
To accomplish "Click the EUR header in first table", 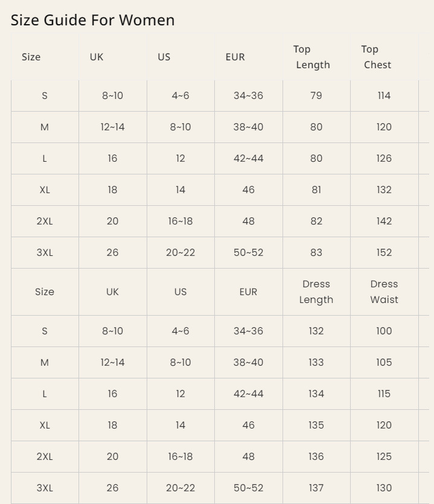I will [235, 57].
